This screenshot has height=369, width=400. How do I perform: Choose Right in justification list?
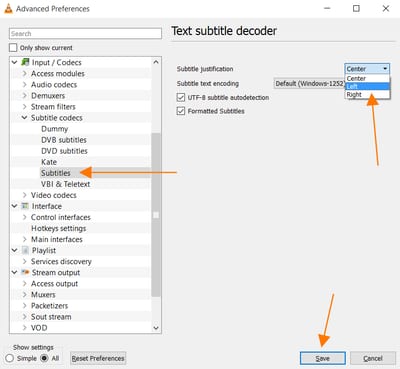pos(367,94)
